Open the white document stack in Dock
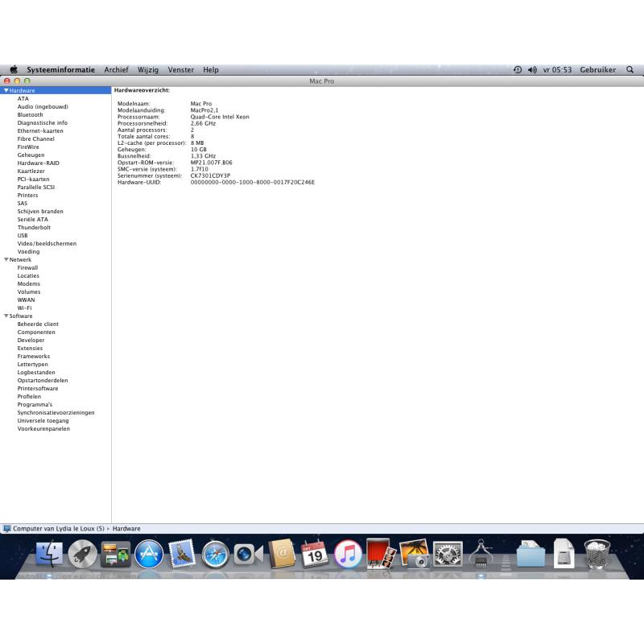Viewport: 644px width, 644px height. [563, 554]
